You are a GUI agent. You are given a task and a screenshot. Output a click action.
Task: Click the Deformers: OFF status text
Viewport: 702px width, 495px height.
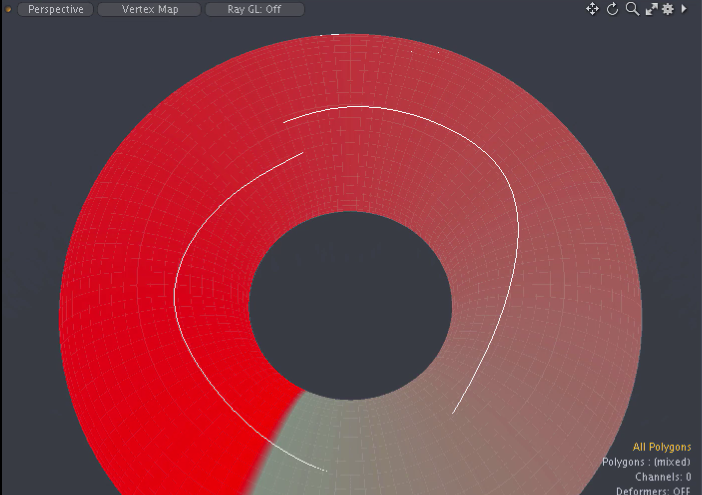653,491
